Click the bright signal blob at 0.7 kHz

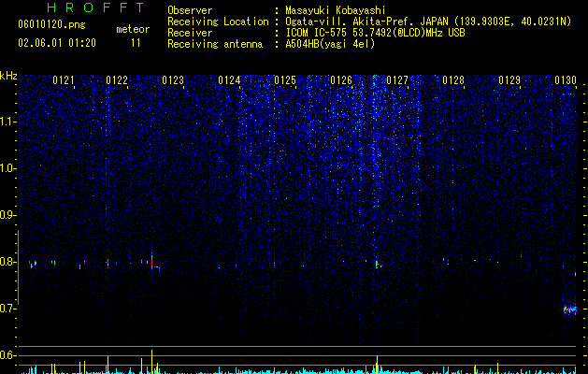point(569,309)
